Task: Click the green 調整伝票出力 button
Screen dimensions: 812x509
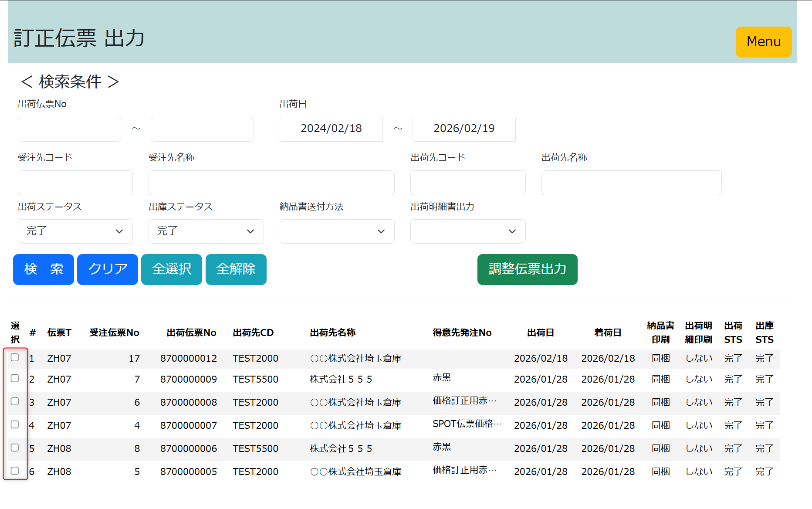Action: point(527,269)
